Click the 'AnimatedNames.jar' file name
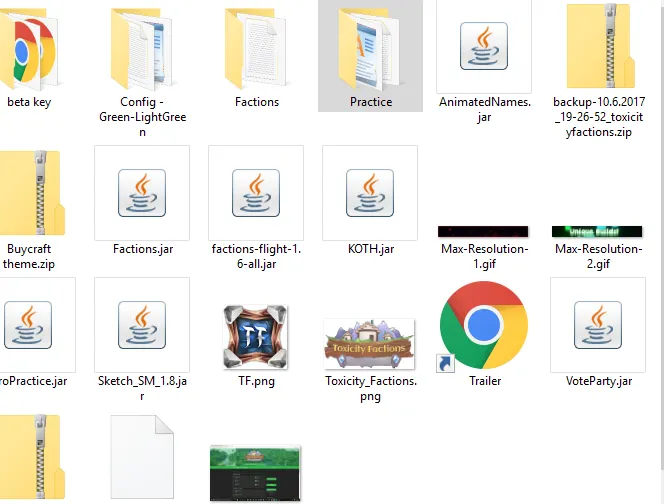 pos(485,109)
